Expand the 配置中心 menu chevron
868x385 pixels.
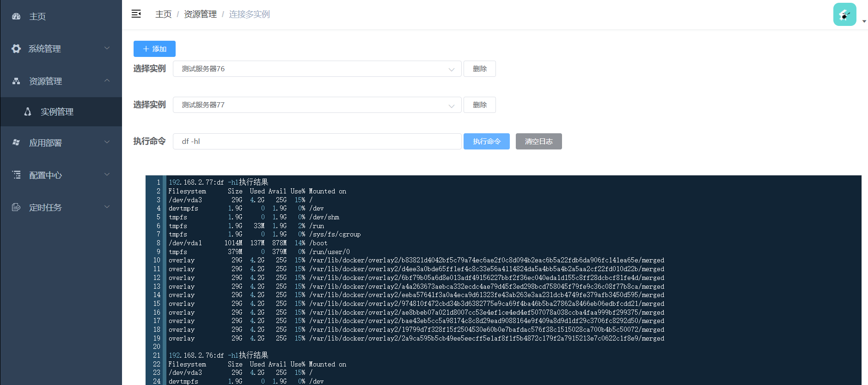107,174
